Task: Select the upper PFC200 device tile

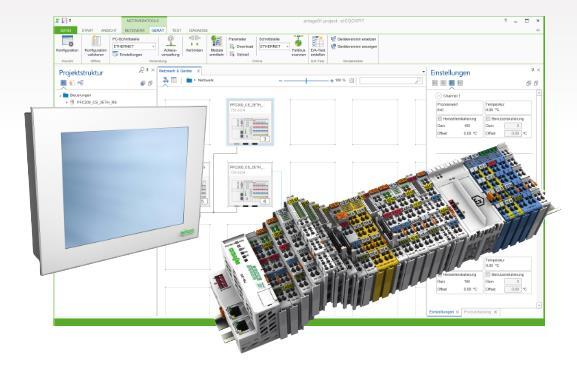Action: pyautogui.click(x=250, y=122)
